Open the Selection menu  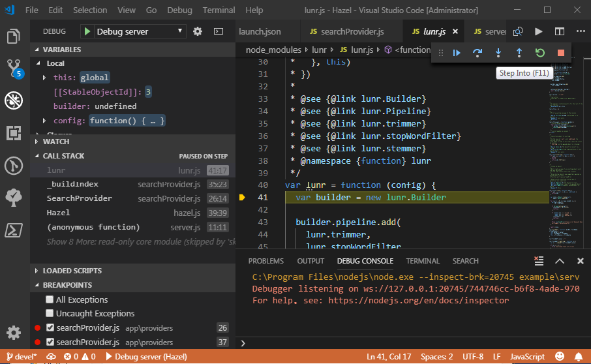90,10
